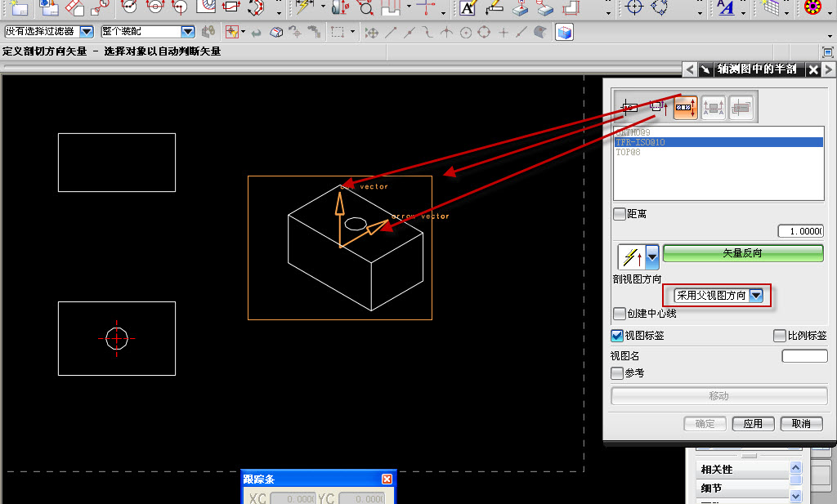This screenshot has height=504, width=837.
Task: Click the inferred dimension lightning icon in top toolbar
Action: click(305, 7)
